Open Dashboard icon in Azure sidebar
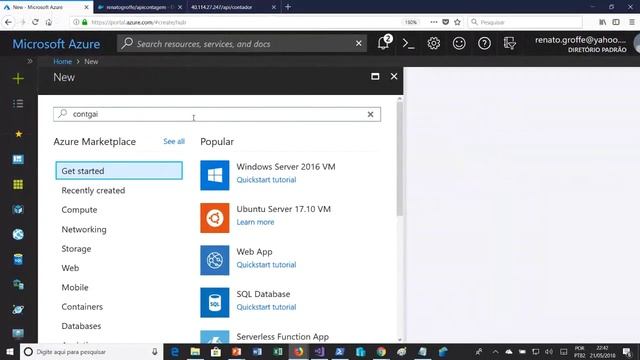The height and width of the screenshot is (360, 640). tap(18, 159)
